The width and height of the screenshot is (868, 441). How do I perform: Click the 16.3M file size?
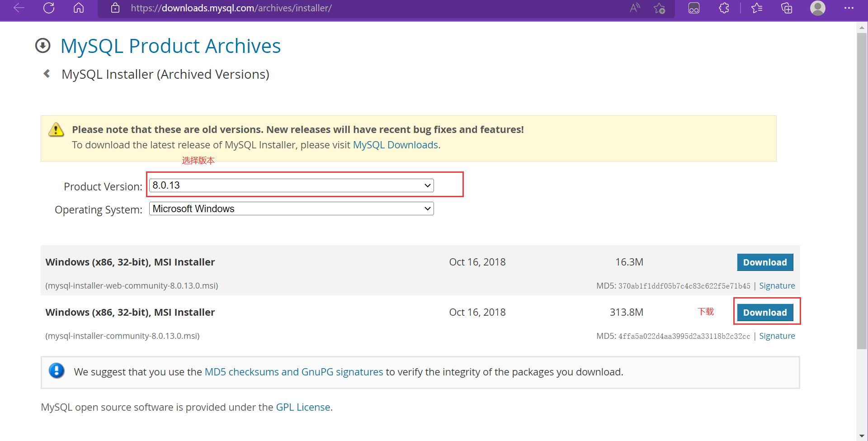coord(629,262)
